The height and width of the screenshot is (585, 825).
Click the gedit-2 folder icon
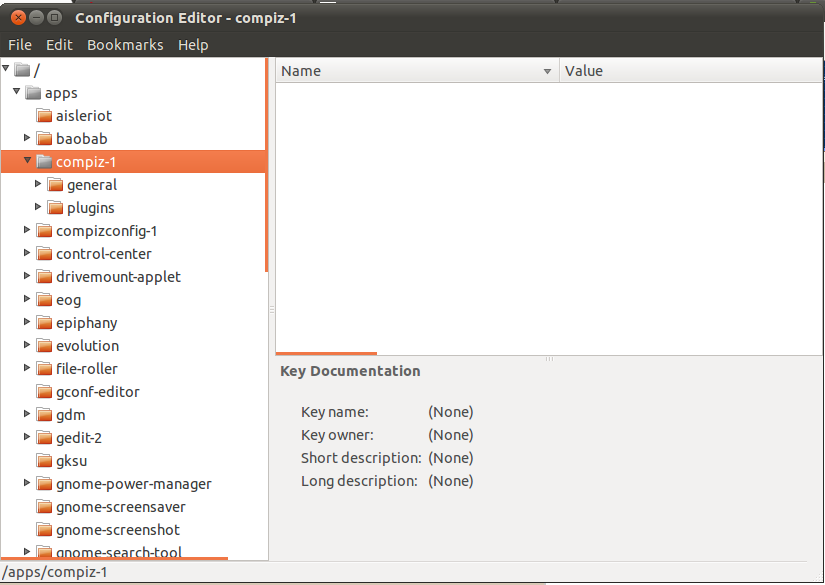coord(44,438)
